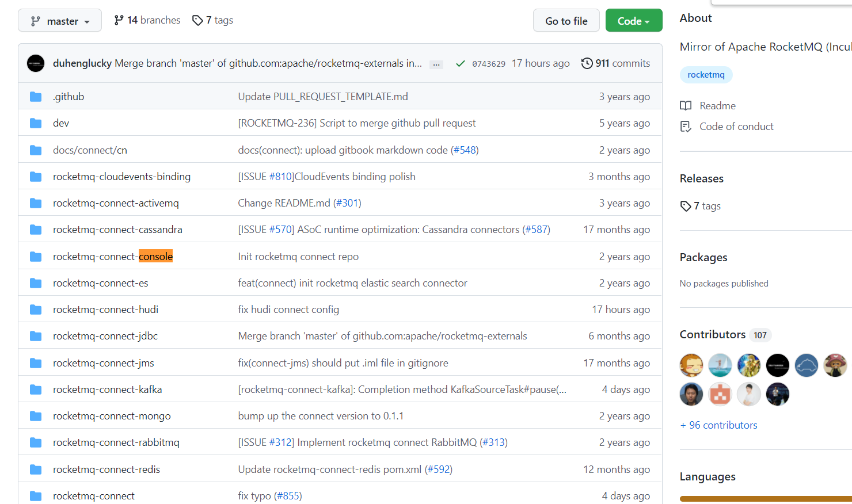Open the commit history via the clock icon

(x=587, y=63)
